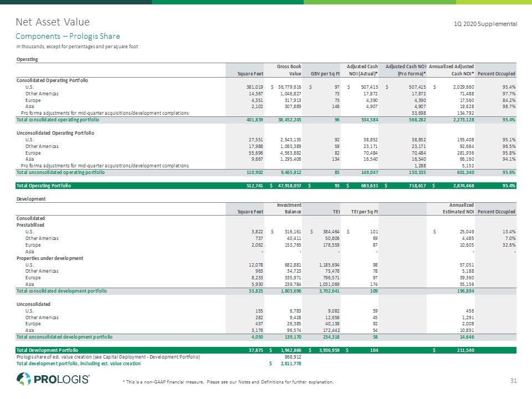Click development total with value creation 2,811,778

pyautogui.click(x=291, y=364)
